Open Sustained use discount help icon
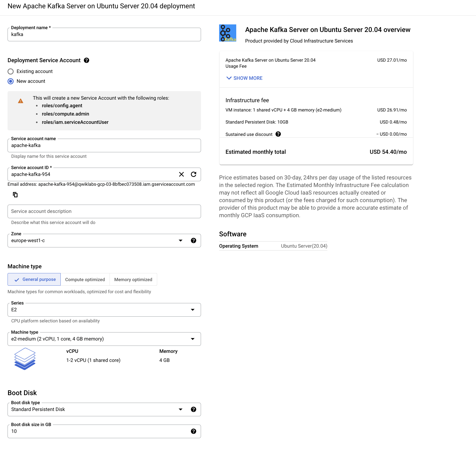 [x=278, y=134]
